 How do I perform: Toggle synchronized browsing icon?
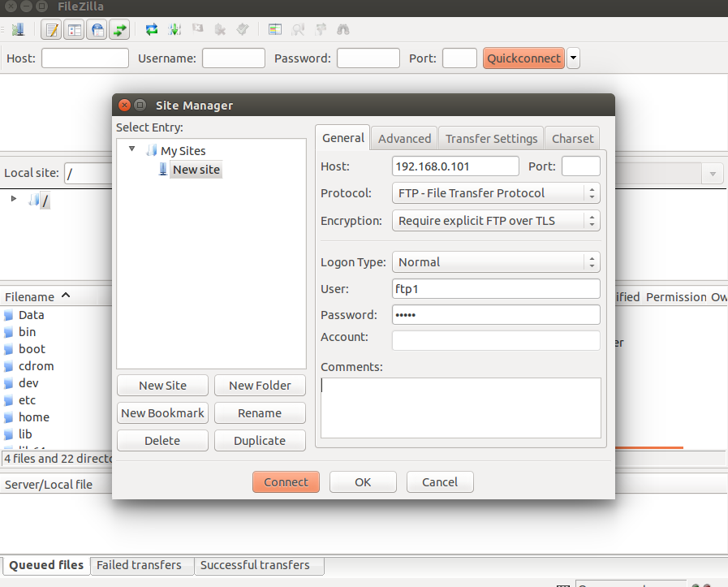[x=321, y=30]
